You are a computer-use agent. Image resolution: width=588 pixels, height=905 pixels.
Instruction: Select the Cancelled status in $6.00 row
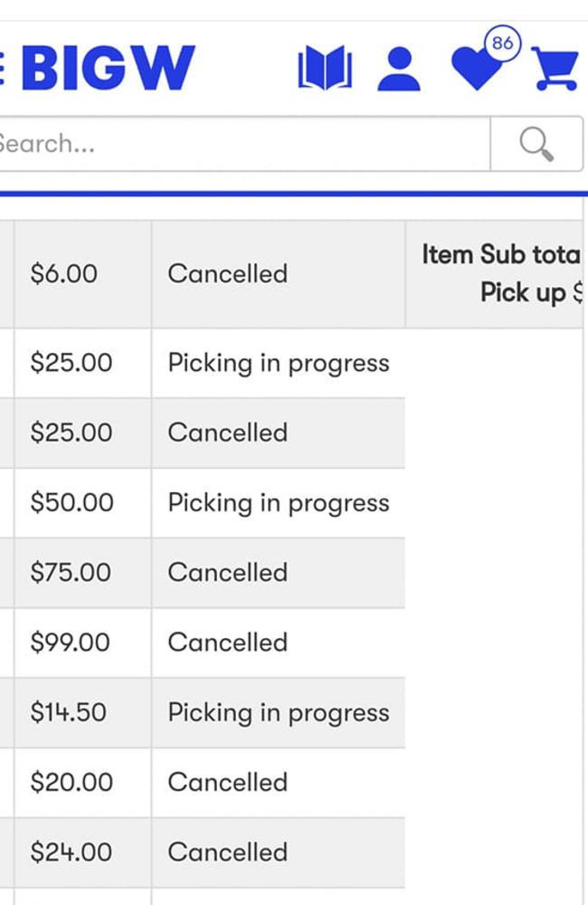(227, 273)
